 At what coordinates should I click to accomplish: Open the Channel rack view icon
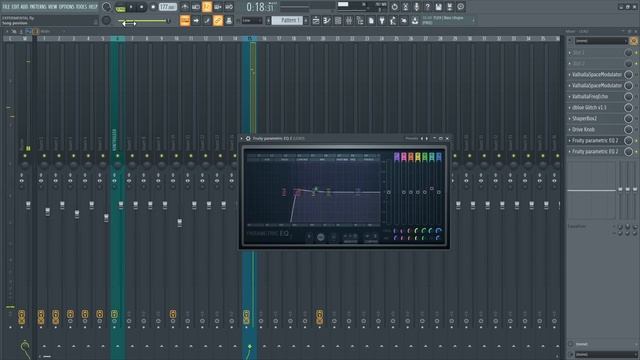(338, 20)
